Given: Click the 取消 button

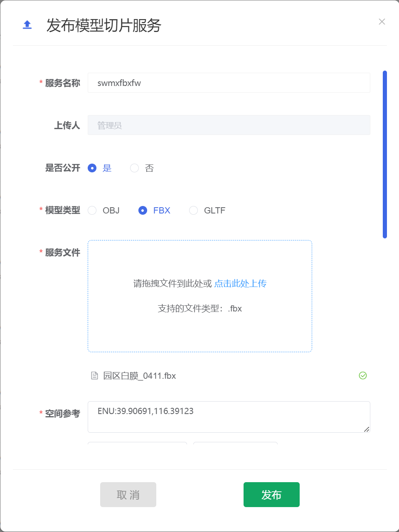Looking at the screenshot, I should point(128,495).
